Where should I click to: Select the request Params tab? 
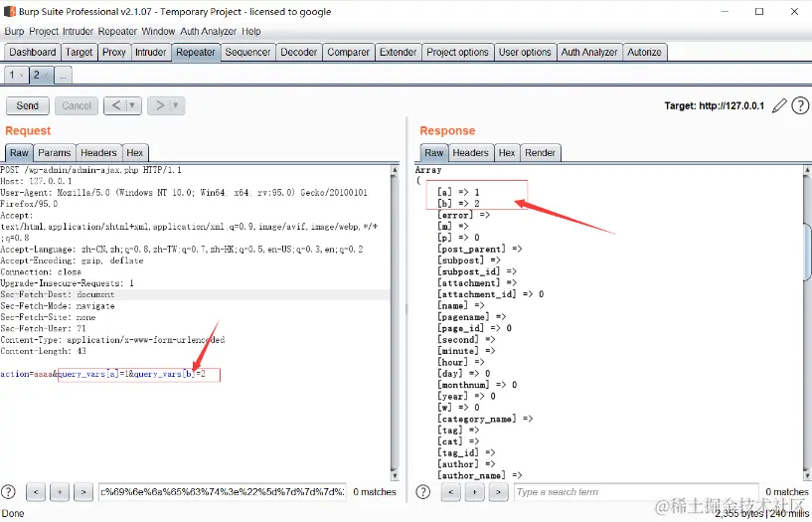point(55,153)
